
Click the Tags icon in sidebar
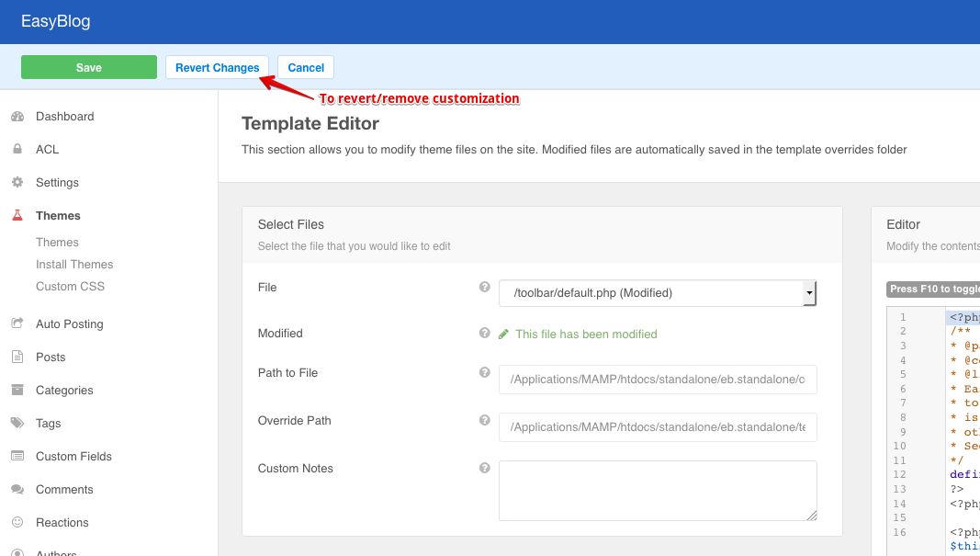click(17, 423)
